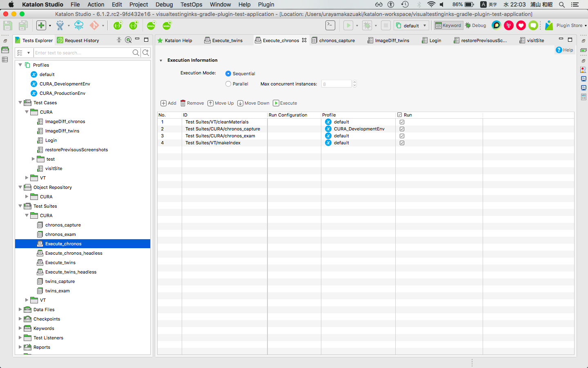Click the first green WSDL import icon
Viewport: 588px width, 368px height.
(x=151, y=25)
